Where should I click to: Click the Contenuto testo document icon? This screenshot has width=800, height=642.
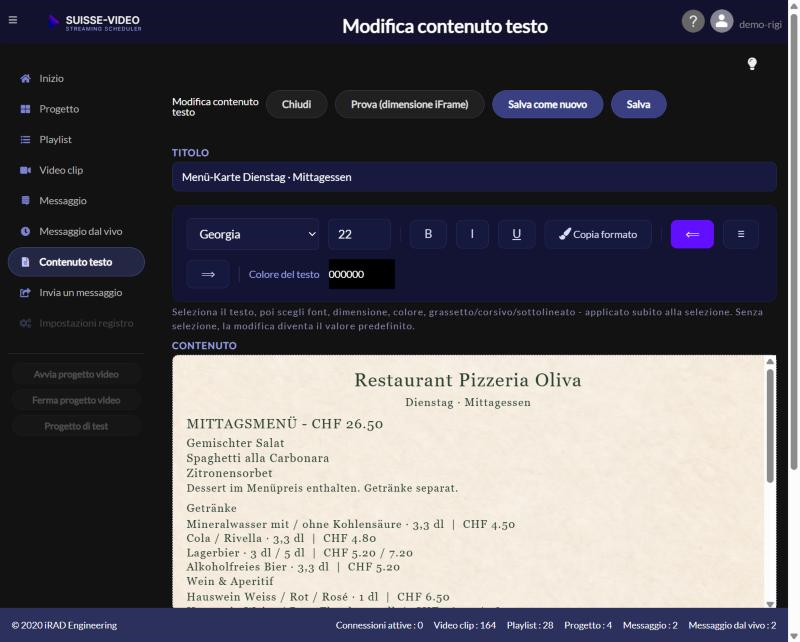pyautogui.click(x=25, y=262)
